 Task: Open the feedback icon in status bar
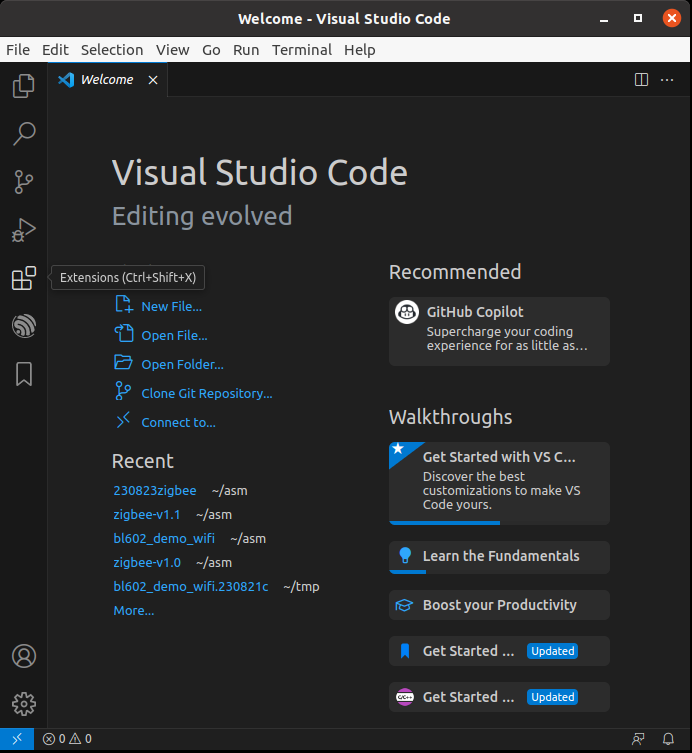pyautogui.click(x=638, y=739)
